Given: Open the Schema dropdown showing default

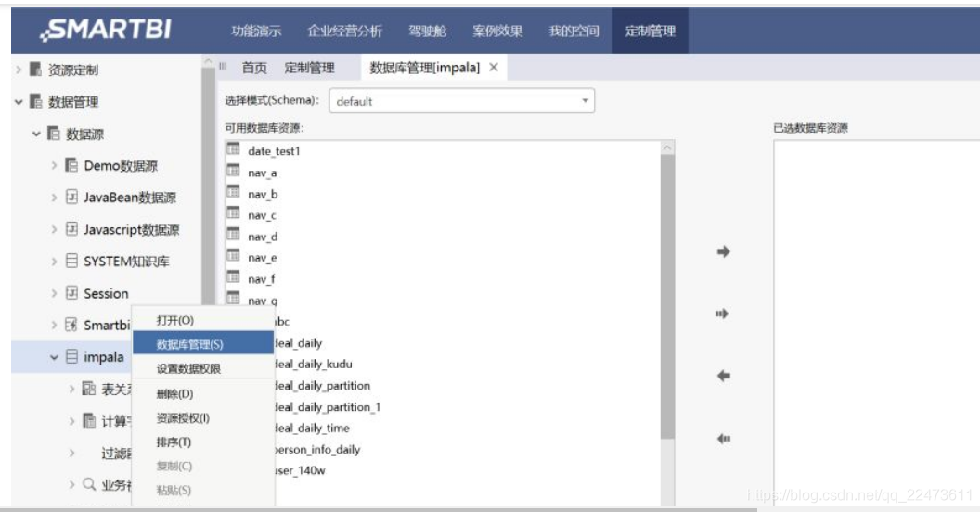Looking at the screenshot, I should 462,100.
